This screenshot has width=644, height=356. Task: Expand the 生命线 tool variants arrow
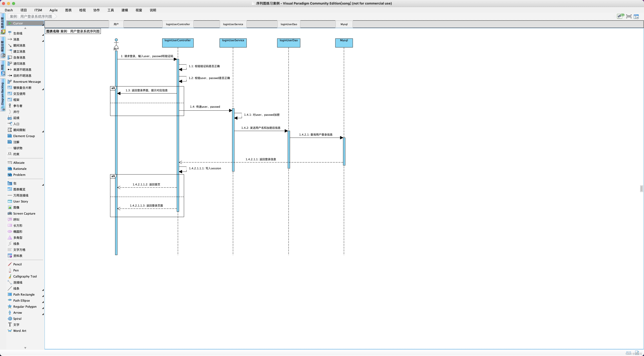tap(43, 35)
